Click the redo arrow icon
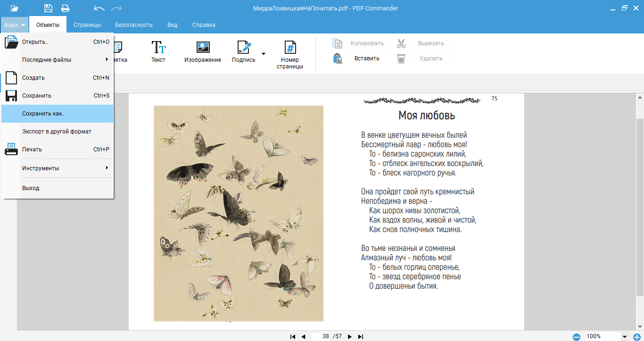The image size is (644, 341). tap(116, 8)
